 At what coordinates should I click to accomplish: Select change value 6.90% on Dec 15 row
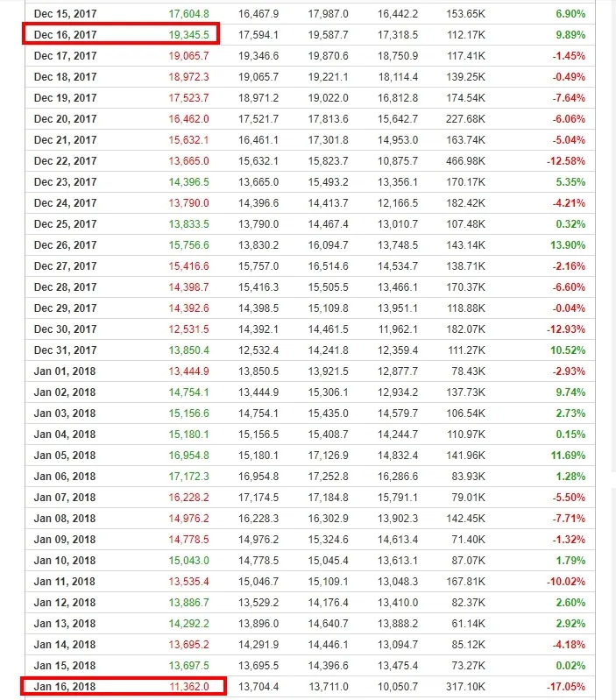point(570,14)
